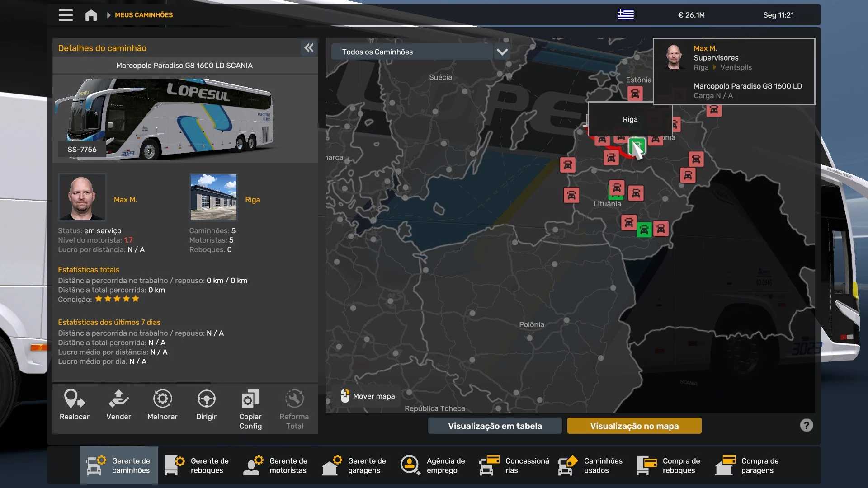Click the Copiar Config icon
This screenshot has width=868, height=488.
coord(250,399)
